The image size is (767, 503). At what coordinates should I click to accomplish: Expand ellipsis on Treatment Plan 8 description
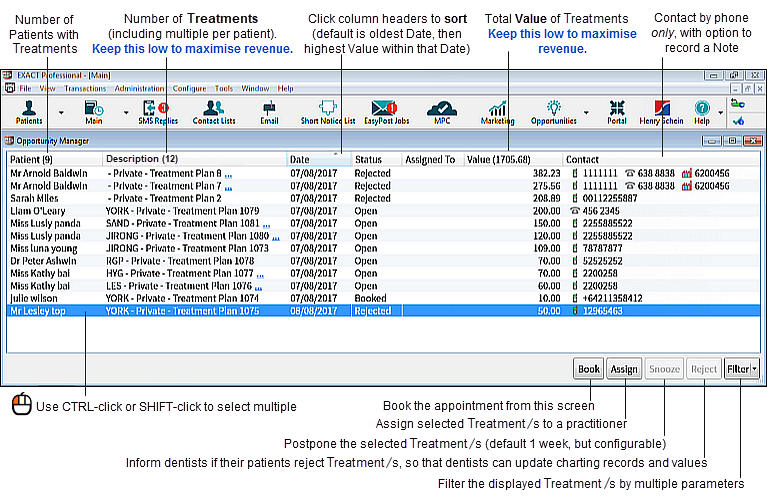click(x=228, y=175)
